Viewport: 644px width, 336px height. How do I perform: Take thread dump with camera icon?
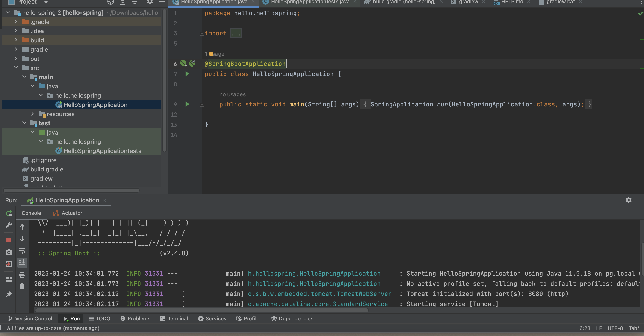point(9,252)
